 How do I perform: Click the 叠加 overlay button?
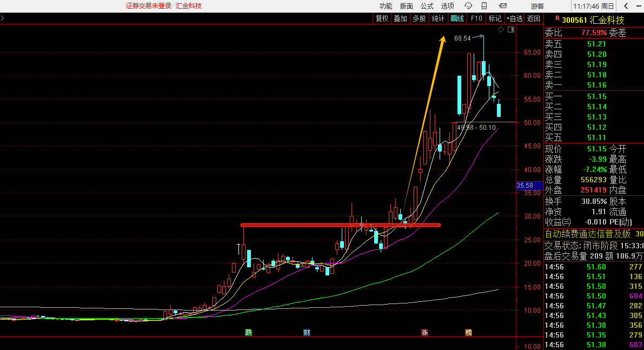click(401, 18)
